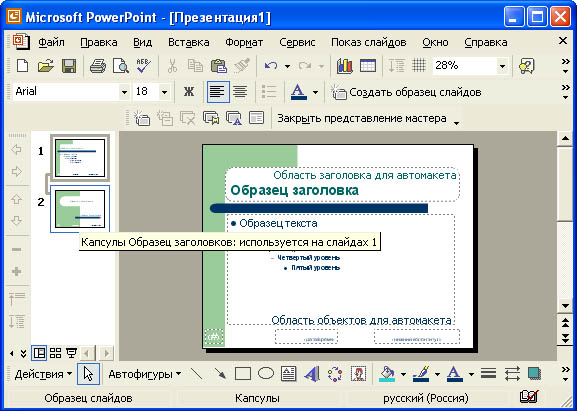The image size is (577, 411).
Task: Click the Paste clipboard icon
Action: [x=219, y=66]
